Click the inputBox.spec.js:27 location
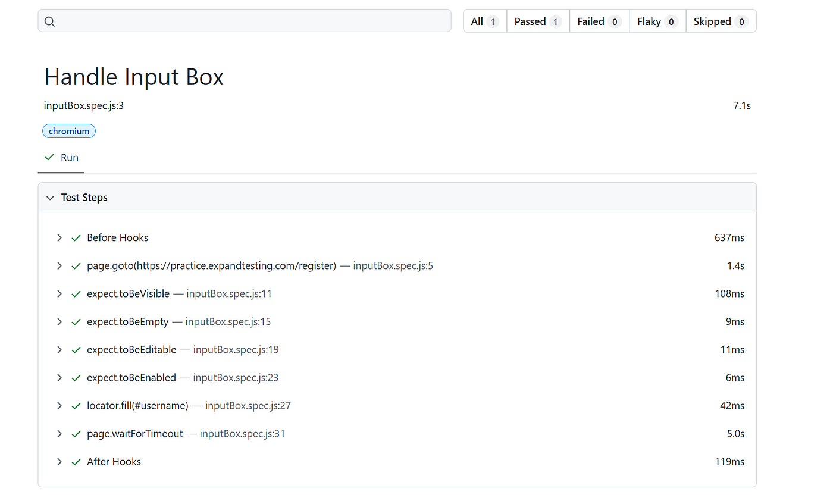The height and width of the screenshot is (504, 833). pyautogui.click(x=248, y=406)
